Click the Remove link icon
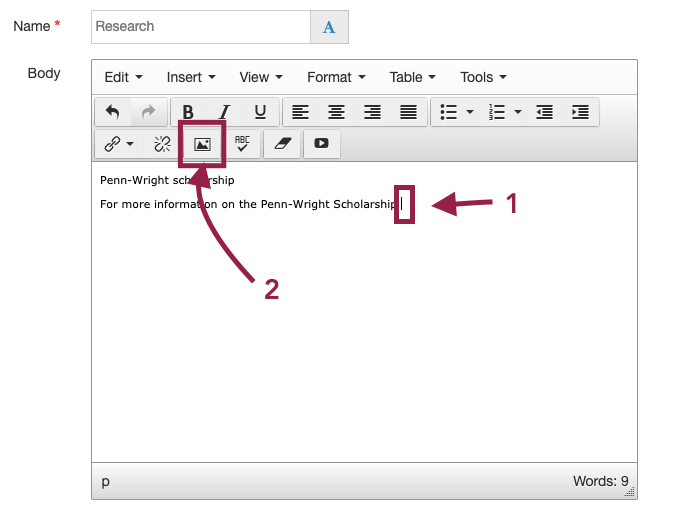The image size is (682, 531). 162,144
